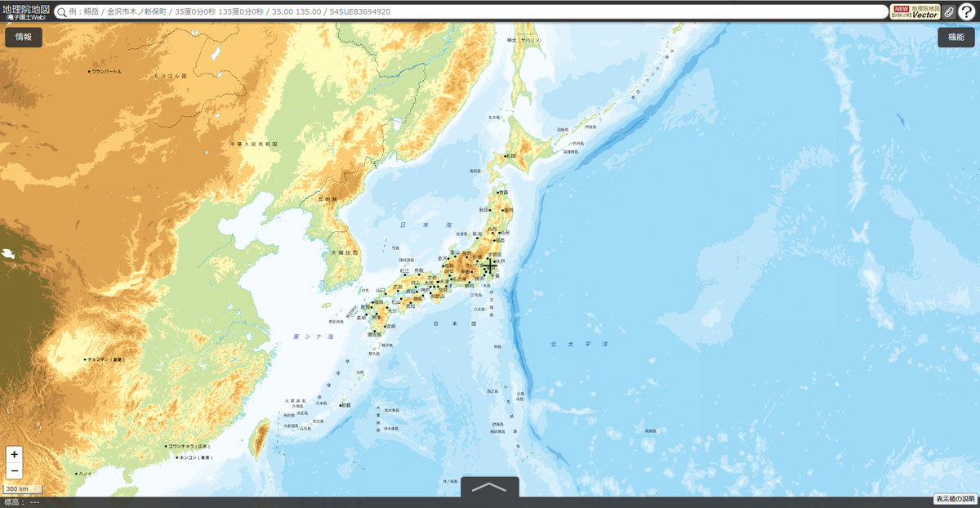Screen dimensions: 980x508
Task: Click the コワンチョウ（広州） label
Action: tap(188, 446)
